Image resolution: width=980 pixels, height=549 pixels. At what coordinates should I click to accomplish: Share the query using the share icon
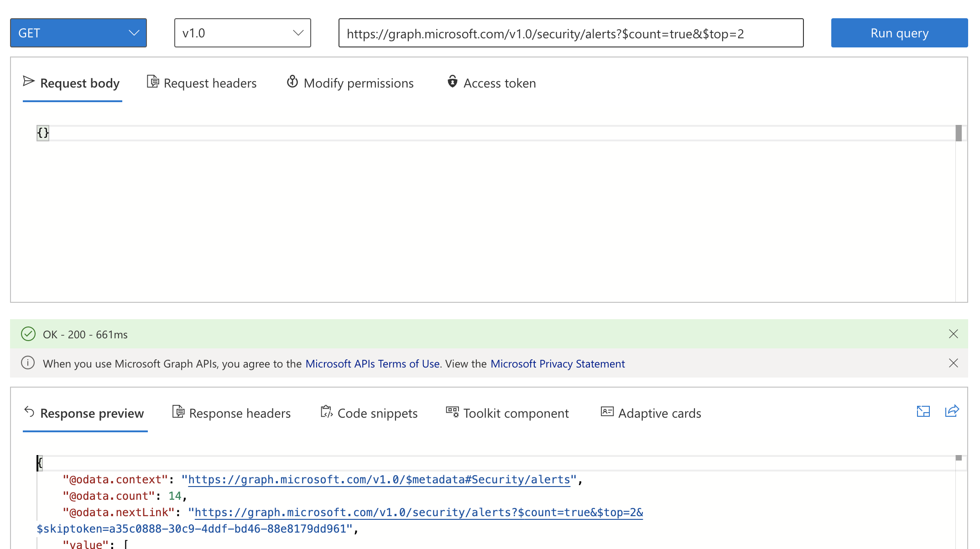tap(952, 412)
